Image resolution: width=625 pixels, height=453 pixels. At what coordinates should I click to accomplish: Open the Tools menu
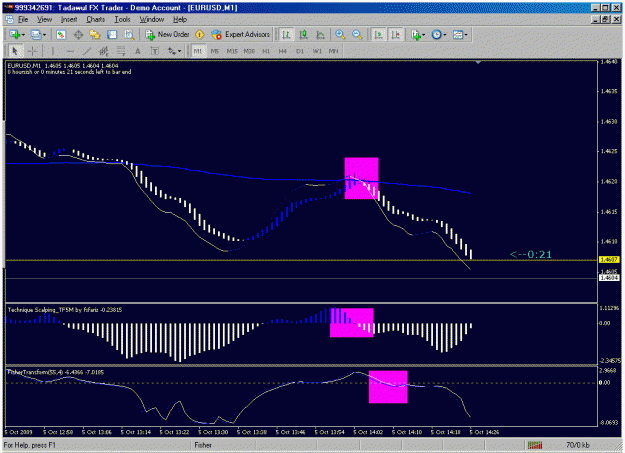point(122,19)
